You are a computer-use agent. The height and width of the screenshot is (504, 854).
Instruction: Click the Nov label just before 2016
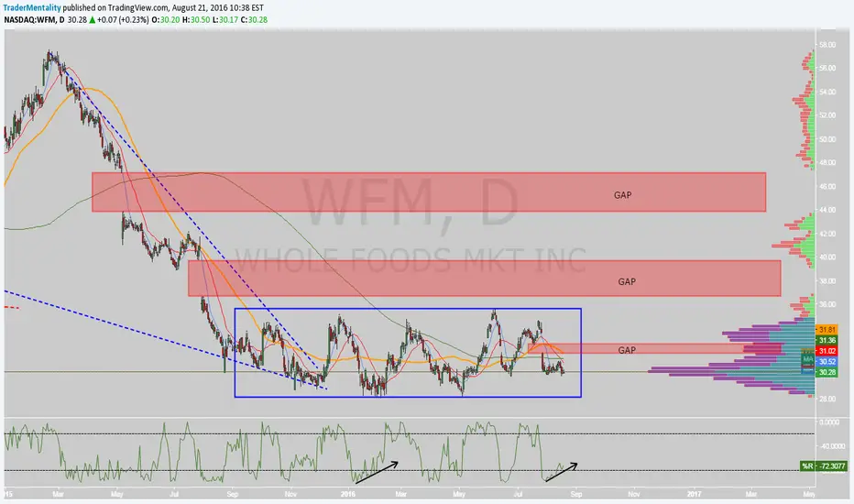(x=290, y=494)
